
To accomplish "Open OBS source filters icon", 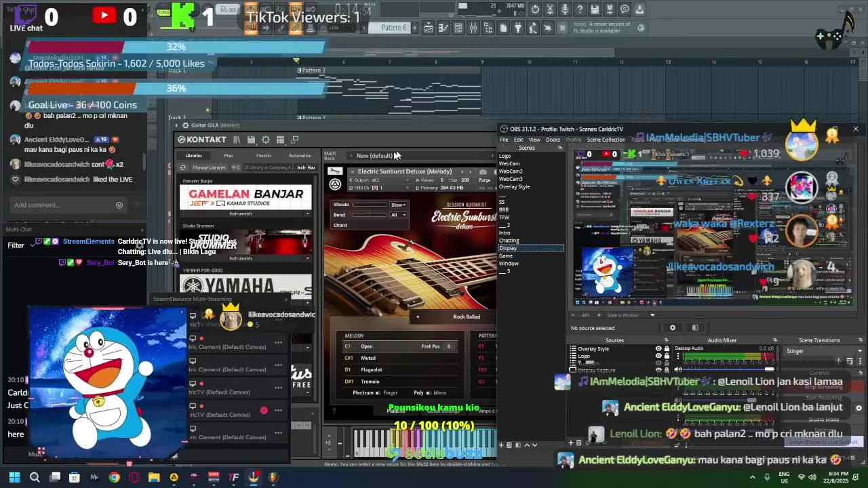I will (695, 327).
